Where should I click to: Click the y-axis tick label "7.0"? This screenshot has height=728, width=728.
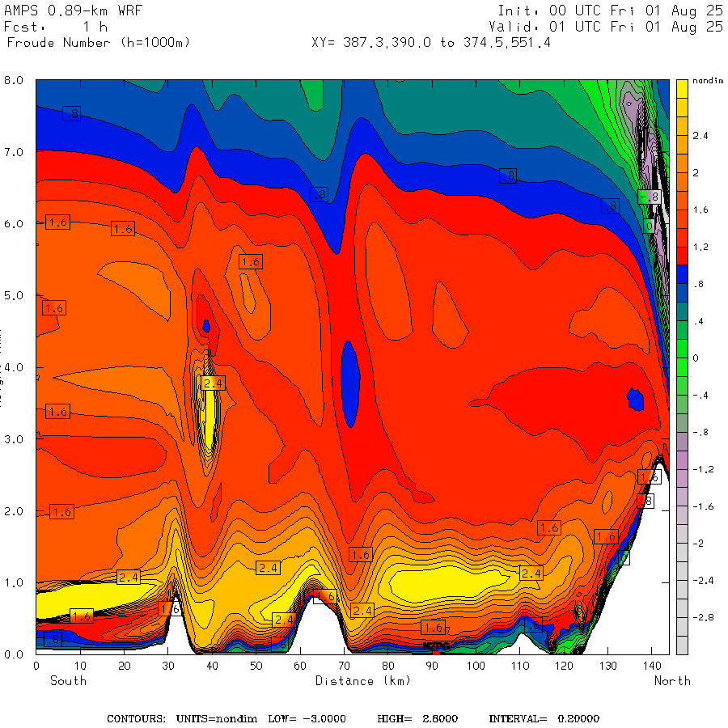pos(14,152)
